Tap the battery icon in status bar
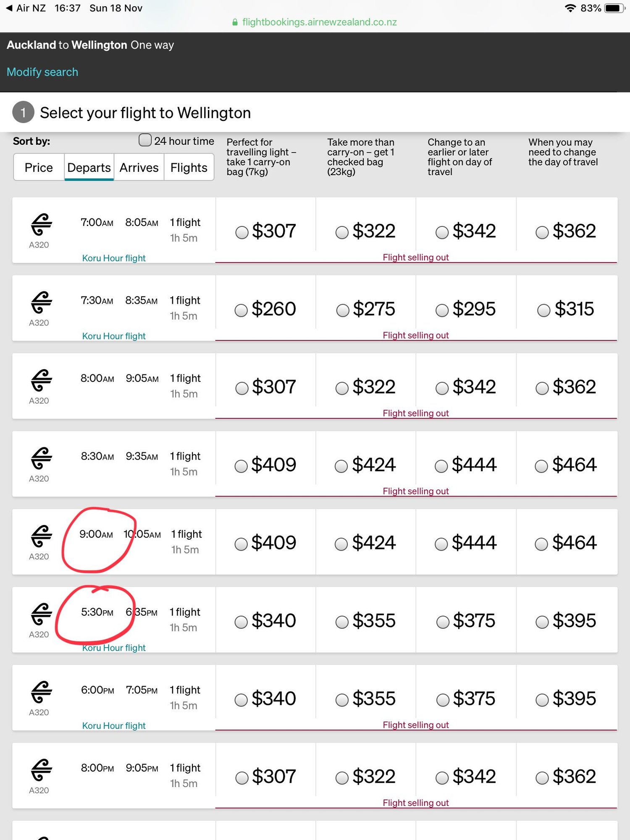This screenshot has width=630, height=840. pyautogui.click(x=614, y=8)
